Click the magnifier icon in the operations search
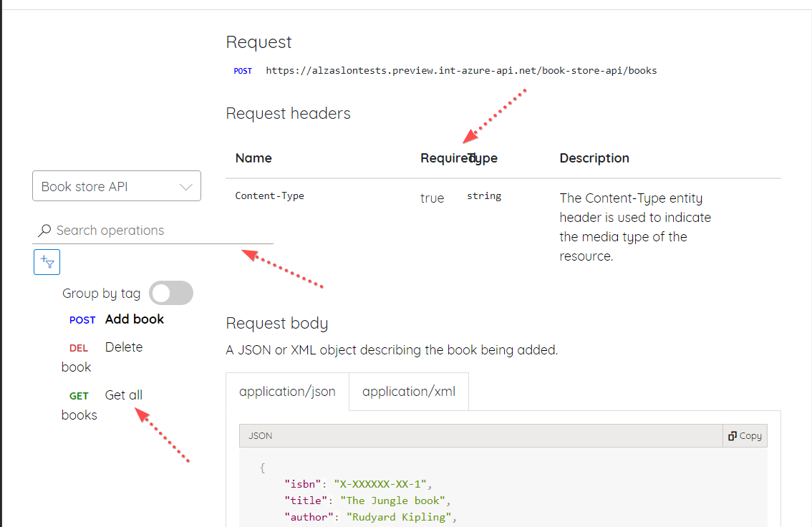812x527 pixels. 44,231
